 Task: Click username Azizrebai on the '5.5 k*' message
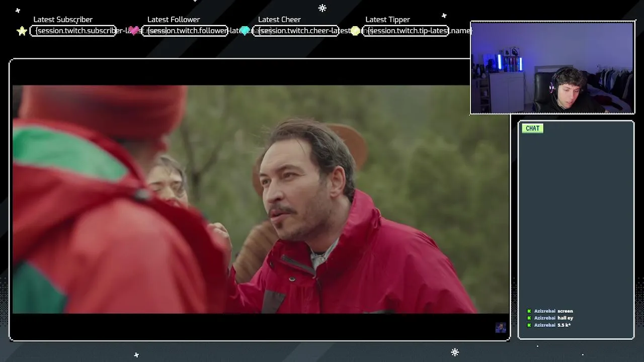[x=545, y=325]
